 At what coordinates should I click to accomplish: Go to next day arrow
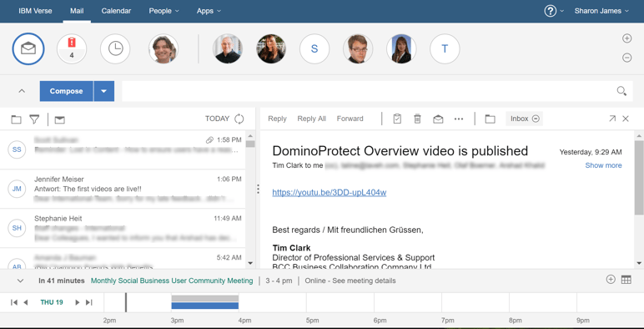coord(77,302)
